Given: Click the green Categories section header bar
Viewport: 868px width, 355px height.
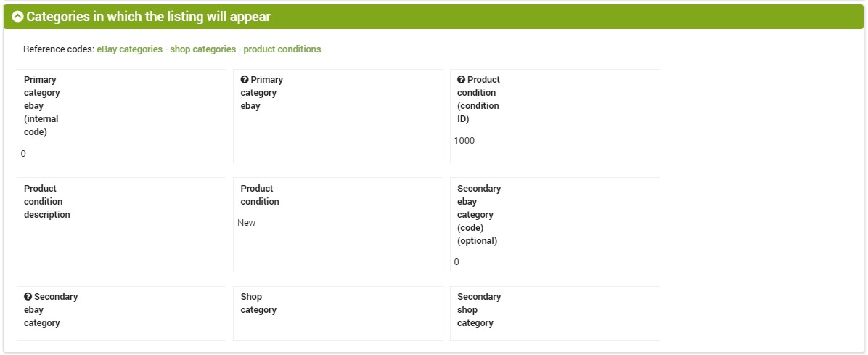Looking at the screenshot, I should point(433,17).
